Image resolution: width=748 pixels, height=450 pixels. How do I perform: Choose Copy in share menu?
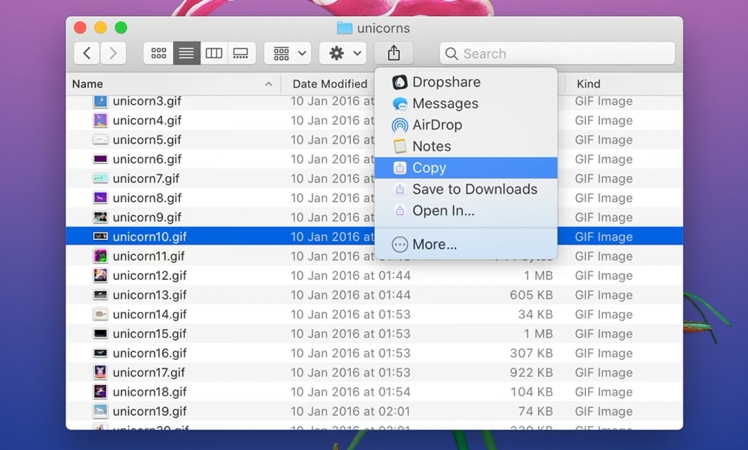click(x=429, y=168)
